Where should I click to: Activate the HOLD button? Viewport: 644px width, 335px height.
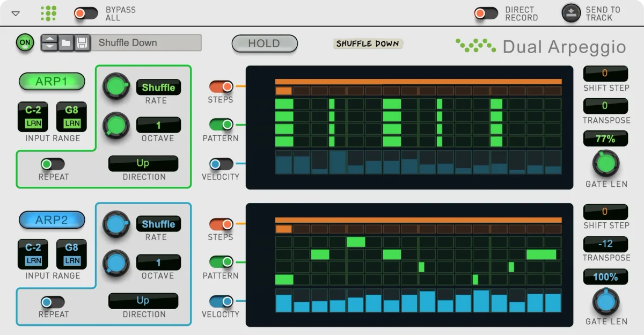click(x=264, y=43)
